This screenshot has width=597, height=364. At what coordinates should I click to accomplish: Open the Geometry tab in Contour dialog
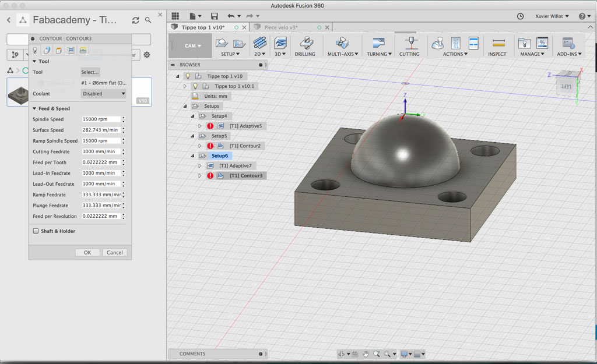(x=47, y=50)
